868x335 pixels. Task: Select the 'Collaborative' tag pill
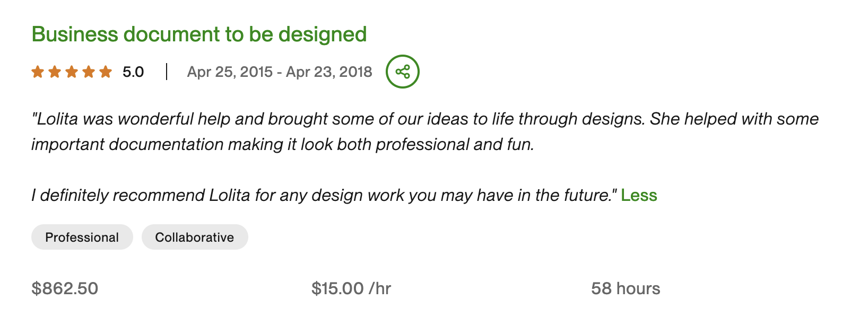[x=194, y=237]
